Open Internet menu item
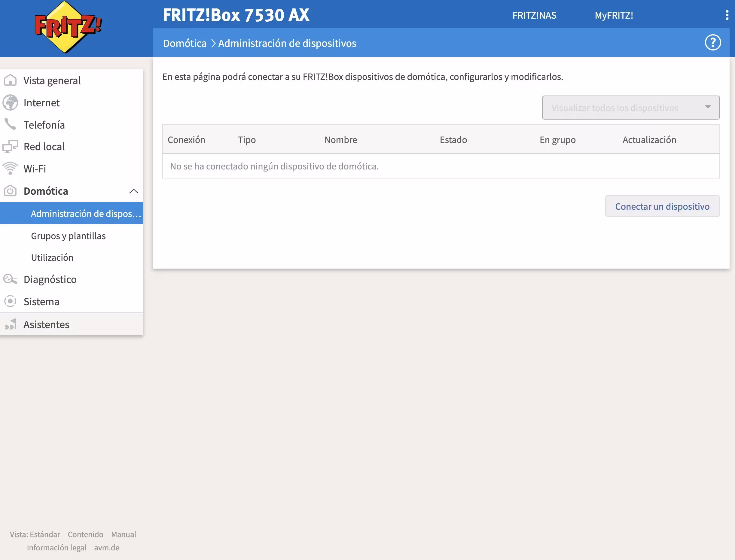 72,103
